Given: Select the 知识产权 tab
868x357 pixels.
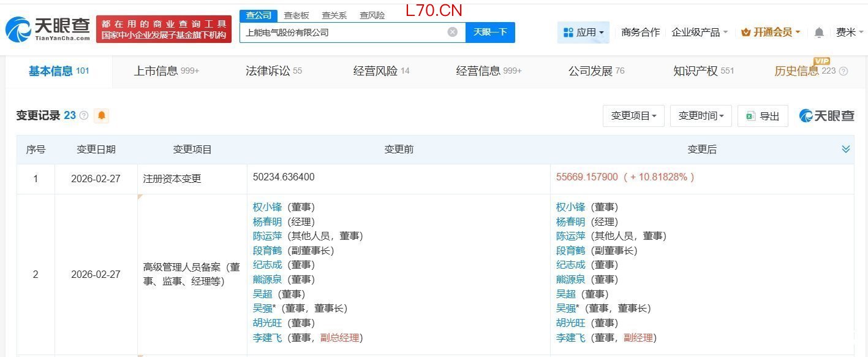Looking at the screenshot, I should click(703, 71).
